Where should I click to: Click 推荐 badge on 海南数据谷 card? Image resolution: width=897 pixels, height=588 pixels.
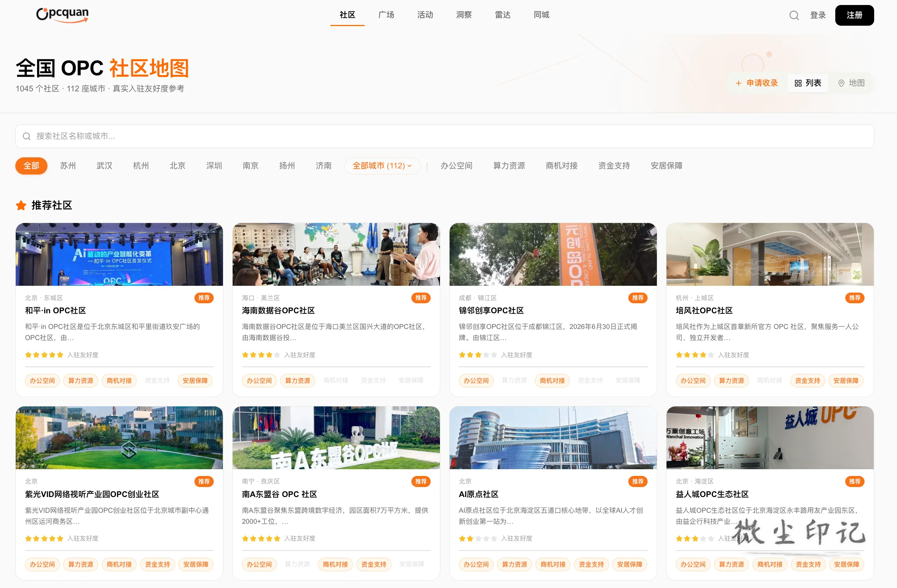[x=421, y=298]
